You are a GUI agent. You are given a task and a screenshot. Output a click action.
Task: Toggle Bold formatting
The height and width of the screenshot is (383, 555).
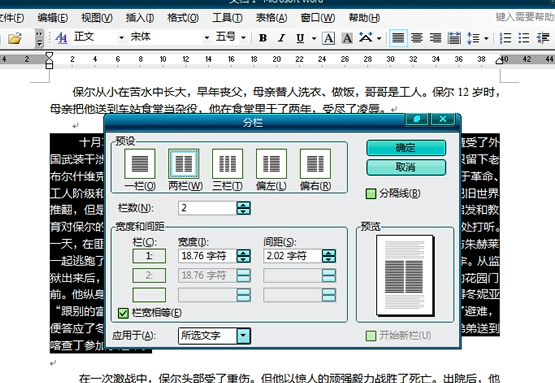click(263, 38)
